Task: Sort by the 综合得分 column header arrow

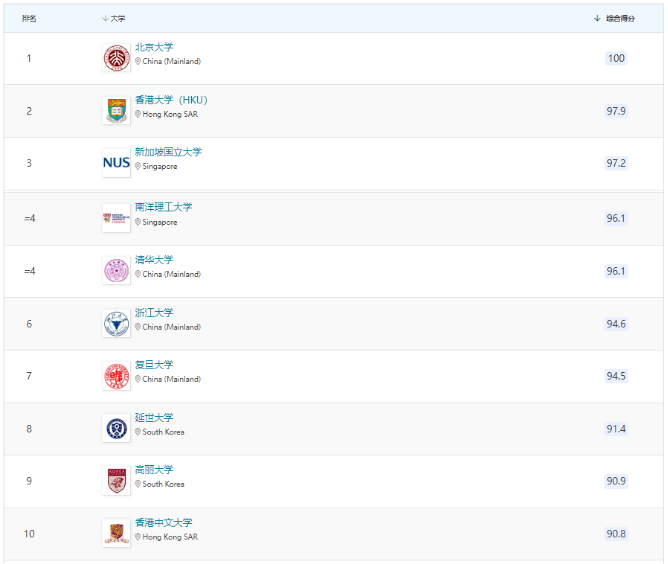Action: [597, 18]
